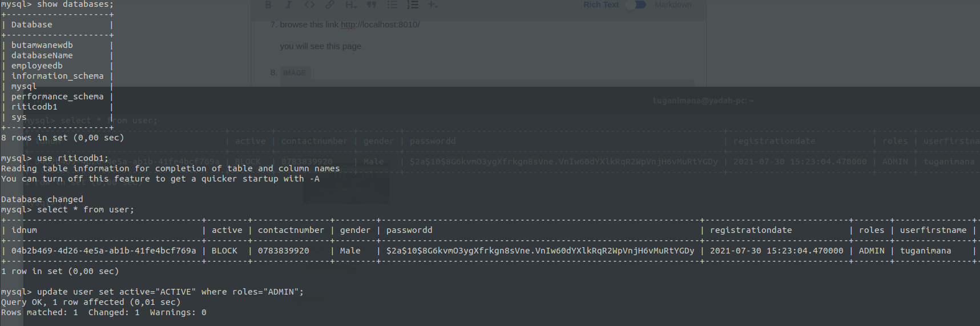Click the 'you will see this page' text
980x326 pixels.
[x=320, y=46]
